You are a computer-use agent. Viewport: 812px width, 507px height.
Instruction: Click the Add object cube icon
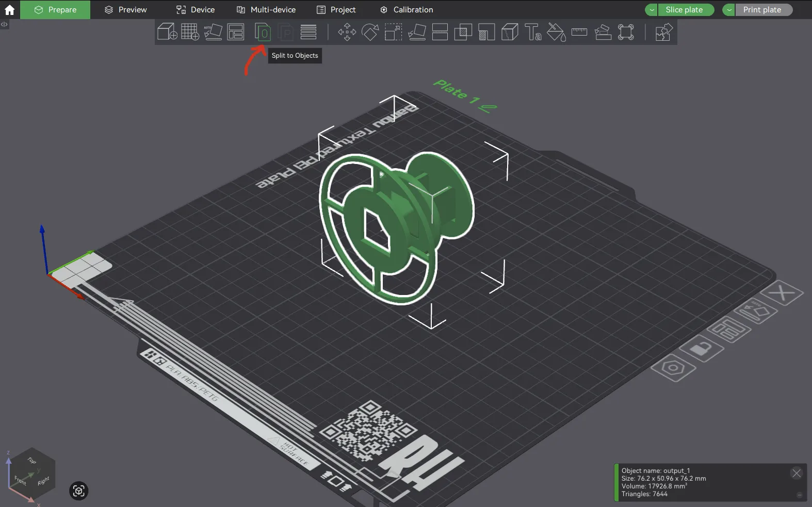(x=167, y=32)
